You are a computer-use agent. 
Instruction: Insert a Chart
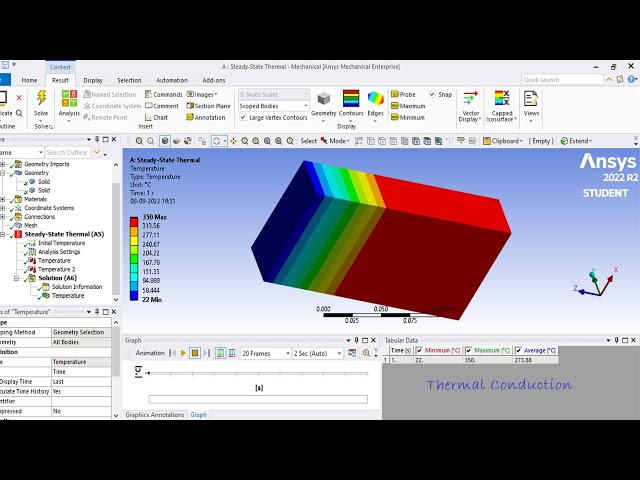click(156, 117)
